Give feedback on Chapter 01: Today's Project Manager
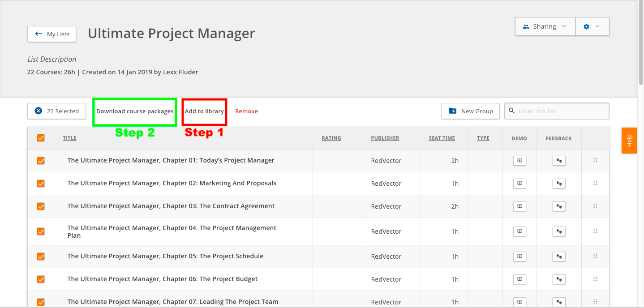Image resolution: width=644 pixels, height=308 pixels. click(559, 160)
